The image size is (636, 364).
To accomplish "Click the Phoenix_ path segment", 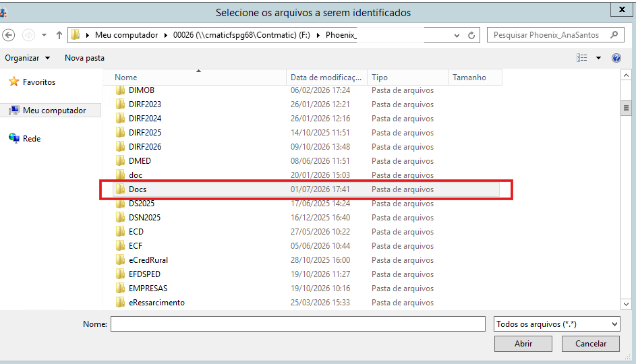I will coord(341,35).
